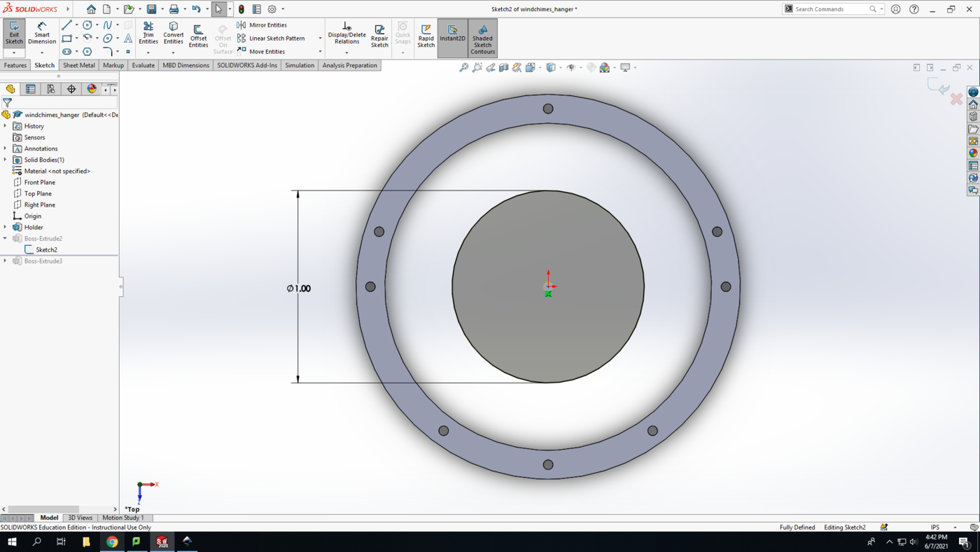Image resolution: width=980 pixels, height=552 pixels.
Task: Click the Trim Entities tool
Action: [x=148, y=33]
